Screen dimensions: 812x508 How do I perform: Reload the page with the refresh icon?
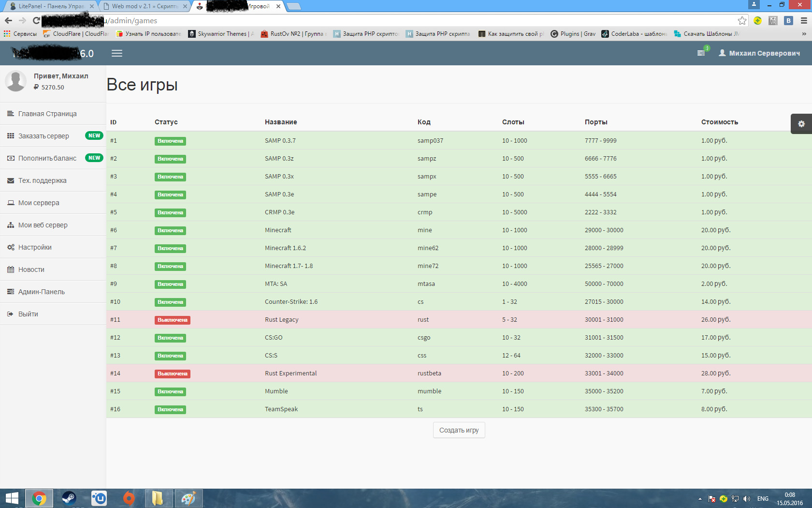pos(36,20)
